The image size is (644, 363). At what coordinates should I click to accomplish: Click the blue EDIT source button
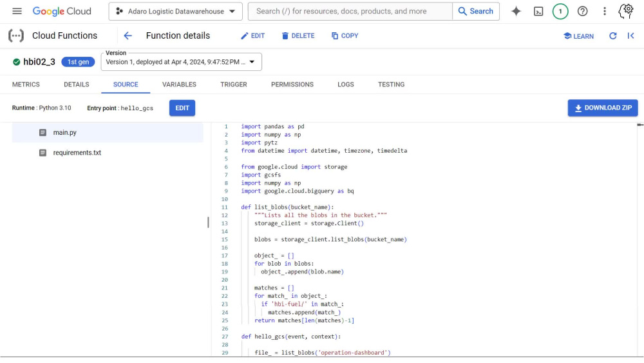tap(182, 108)
